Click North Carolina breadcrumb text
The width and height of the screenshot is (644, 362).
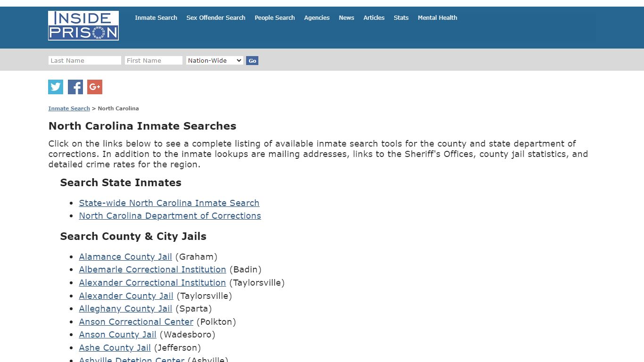coord(118,108)
